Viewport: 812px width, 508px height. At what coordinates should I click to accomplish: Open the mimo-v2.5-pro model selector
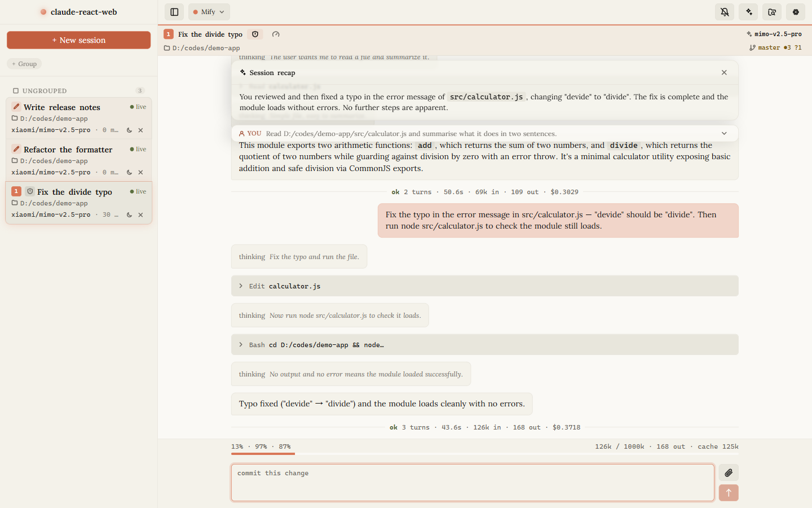(x=774, y=34)
